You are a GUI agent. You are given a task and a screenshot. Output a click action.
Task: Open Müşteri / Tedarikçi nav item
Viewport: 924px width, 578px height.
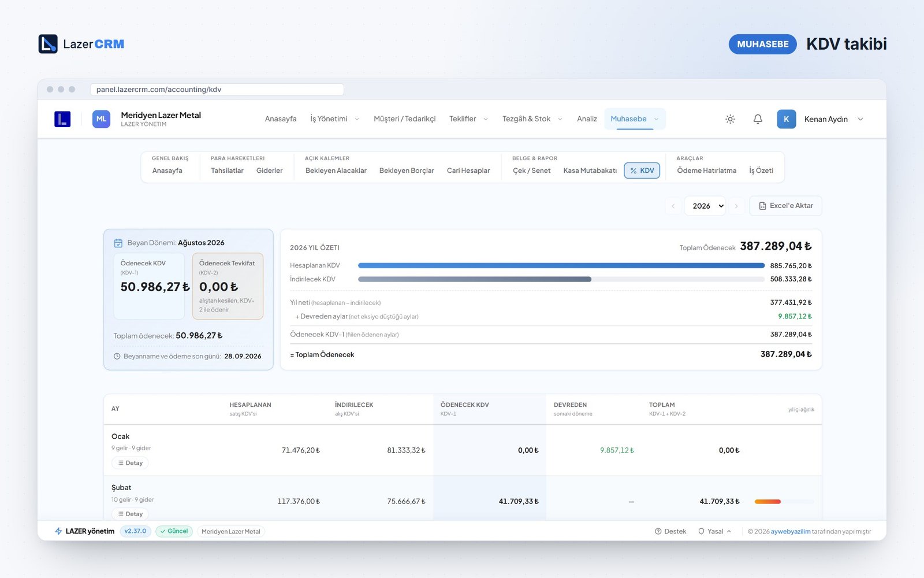[x=404, y=119]
